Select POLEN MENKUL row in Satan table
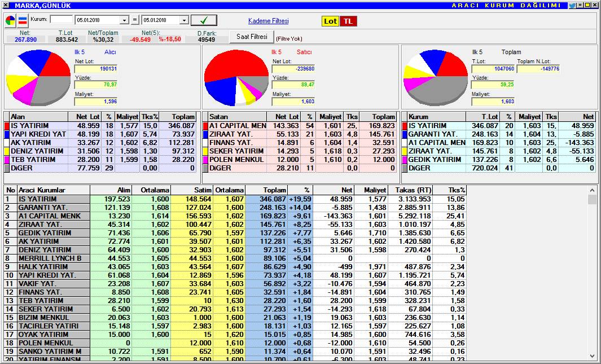 [299, 159]
